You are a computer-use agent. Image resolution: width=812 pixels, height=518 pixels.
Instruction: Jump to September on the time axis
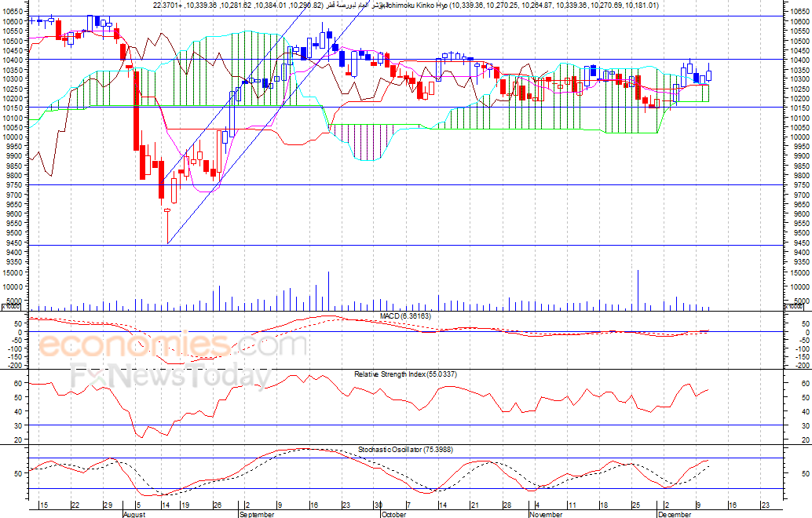pos(256,515)
